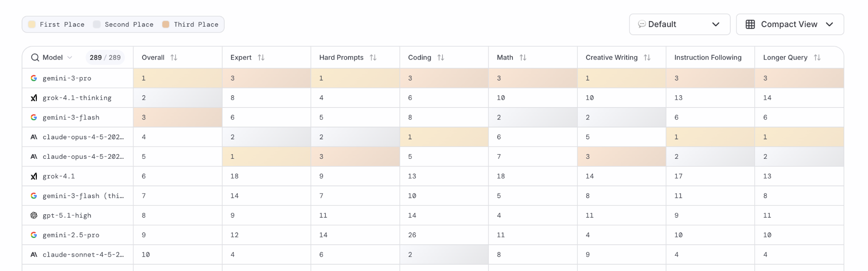Click the Instruction Following column header
This screenshot has width=868, height=271.
click(708, 58)
